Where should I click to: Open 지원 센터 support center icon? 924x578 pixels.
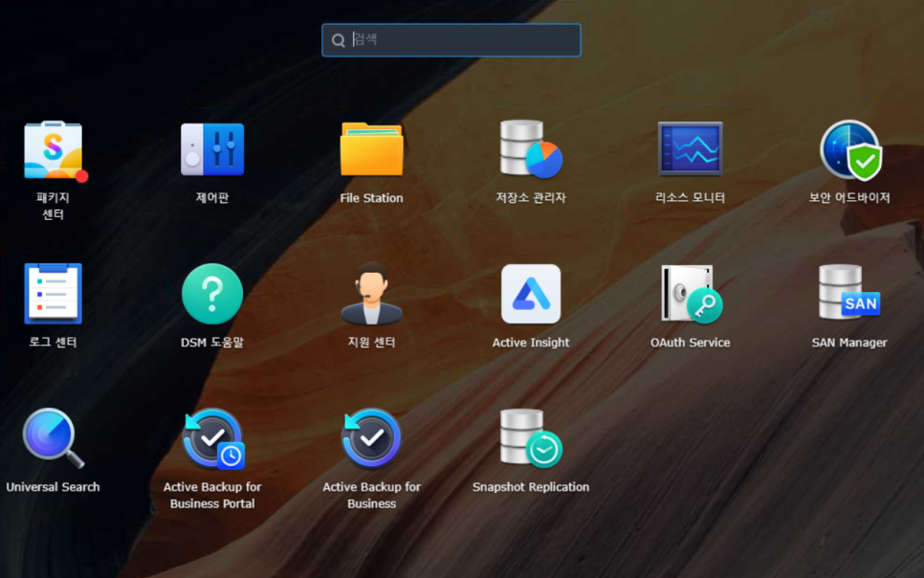[371, 293]
